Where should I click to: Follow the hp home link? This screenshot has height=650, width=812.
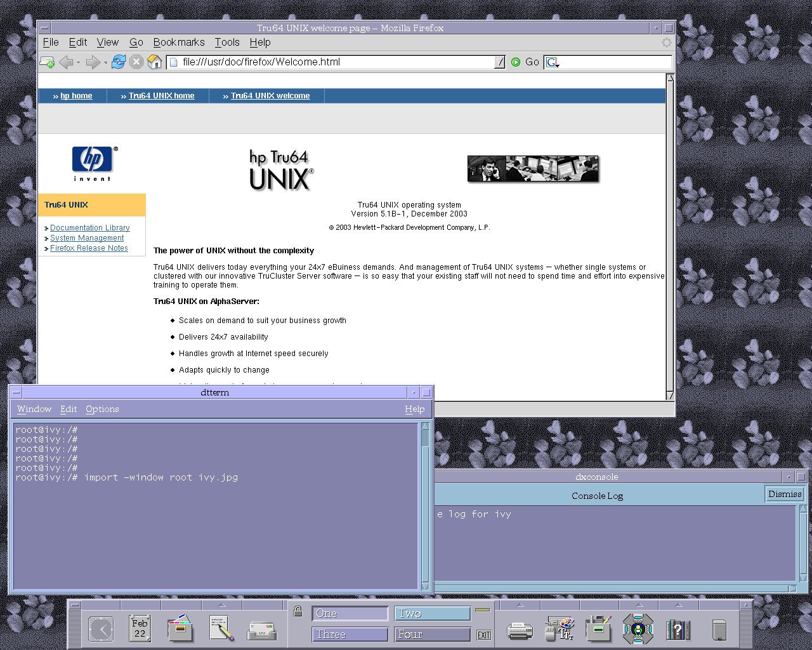[76, 96]
